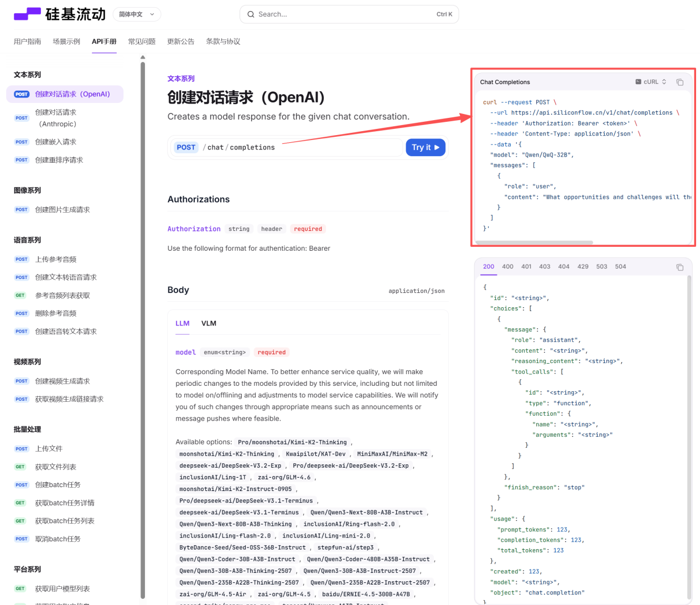Click the sidebar scroll-up arrow
The width and height of the screenshot is (700, 605).
pyautogui.click(x=143, y=57)
